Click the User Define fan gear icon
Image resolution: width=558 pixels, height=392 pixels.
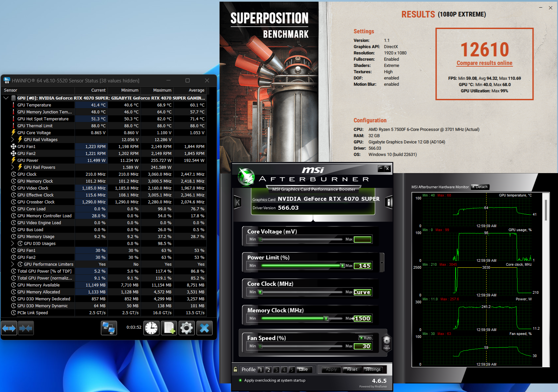point(387,343)
